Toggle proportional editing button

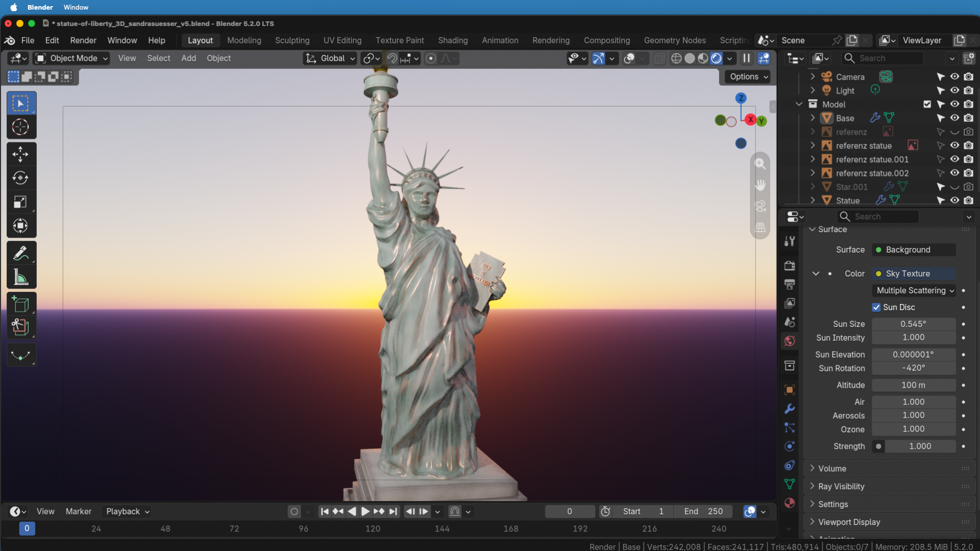[431, 58]
